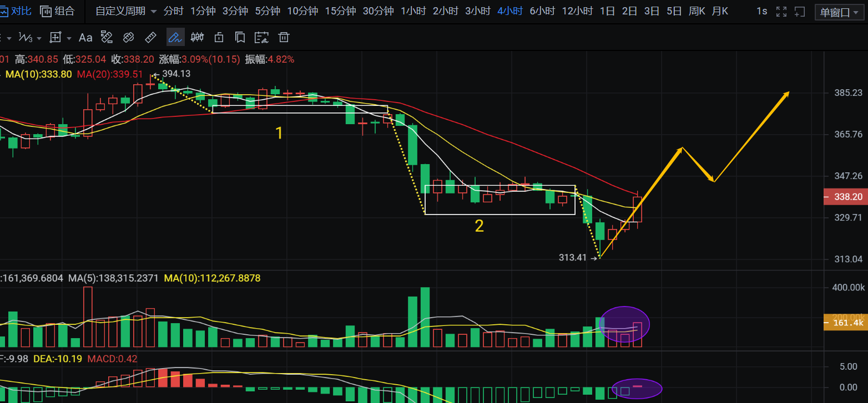Screen dimensions: 868x403
Task: Click the current price tag 338.20
Action: coord(845,197)
